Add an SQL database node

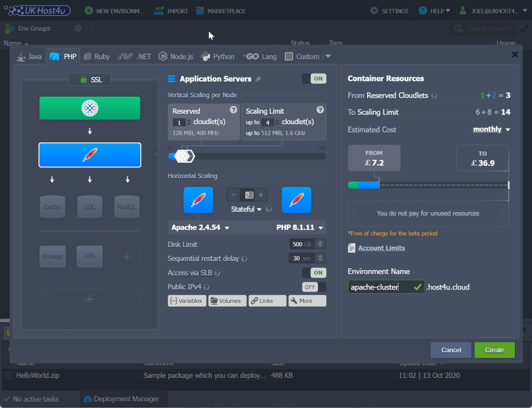pos(89,207)
